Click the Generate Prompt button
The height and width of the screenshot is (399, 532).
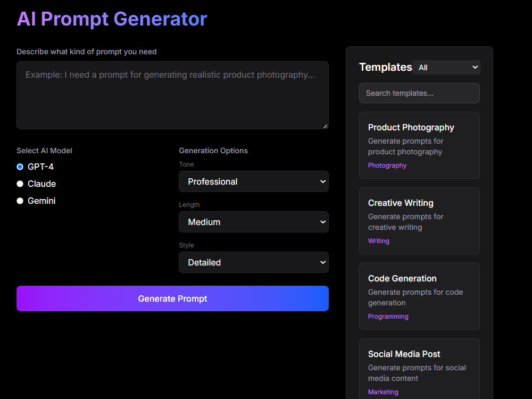point(172,298)
